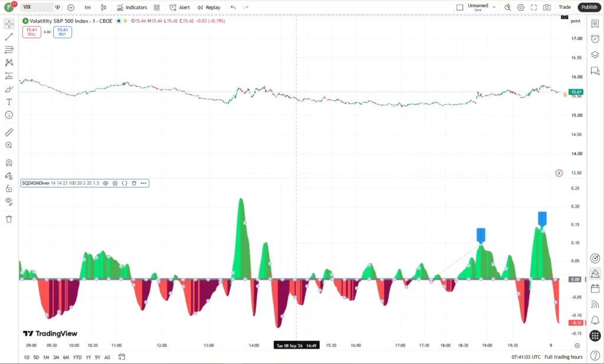
Task: Toggle stay in drawing mode
Action: coord(9,176)
